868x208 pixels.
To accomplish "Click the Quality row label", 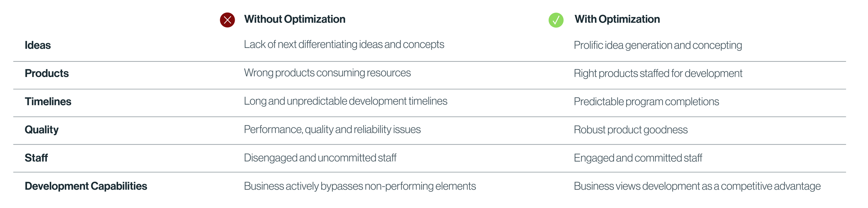I will click(41, 130).
